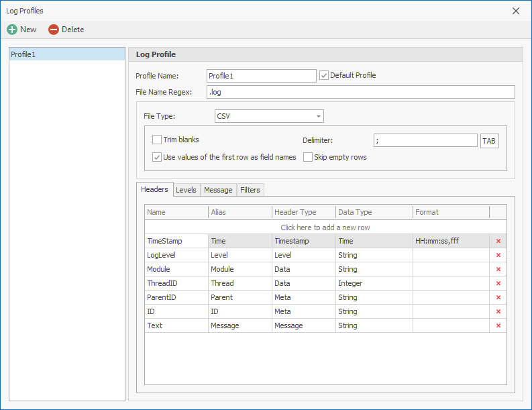532x410 pixels.
Task: Select the HH:mm:ss,fff format cell
Action: click(451, 241)
